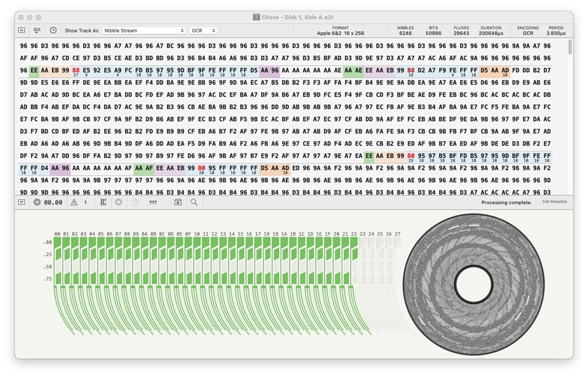Toggle the bottom panel disclosure icon
The width and height of the screenshot is (588, 377).
coord(22,202)
